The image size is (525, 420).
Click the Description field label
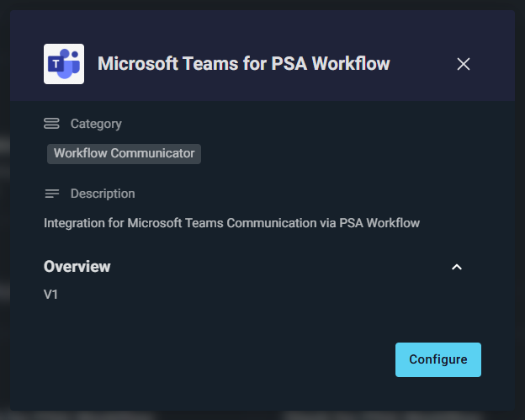point(103,194)
